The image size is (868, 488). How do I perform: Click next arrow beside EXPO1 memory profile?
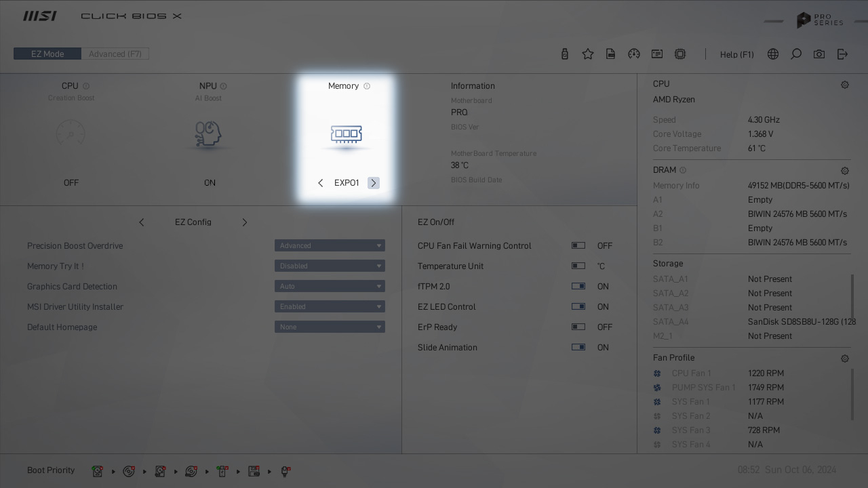(374, 183)
